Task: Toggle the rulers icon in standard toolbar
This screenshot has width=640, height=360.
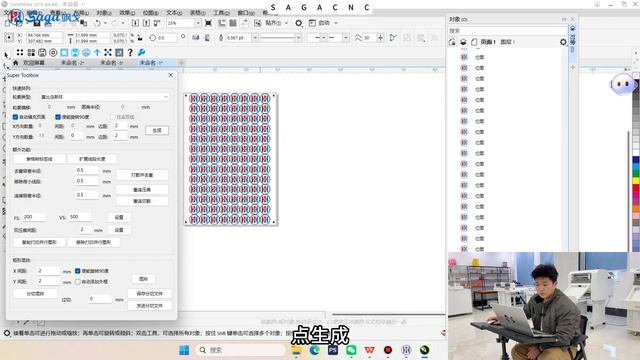Action: [x=222, y=23]
